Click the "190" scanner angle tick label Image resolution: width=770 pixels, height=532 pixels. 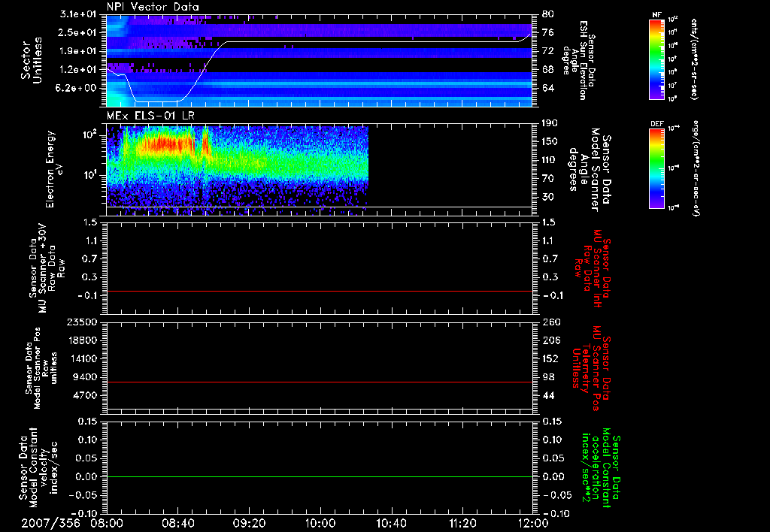pos(550,123)
